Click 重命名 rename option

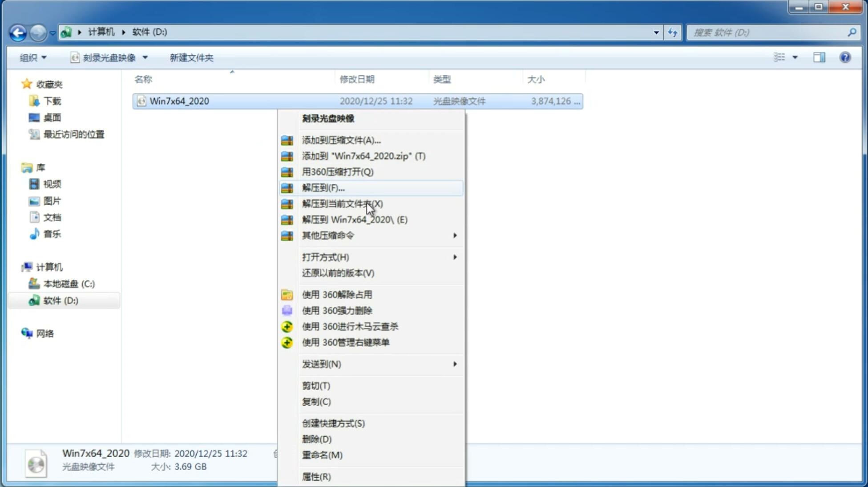point(323,455)
